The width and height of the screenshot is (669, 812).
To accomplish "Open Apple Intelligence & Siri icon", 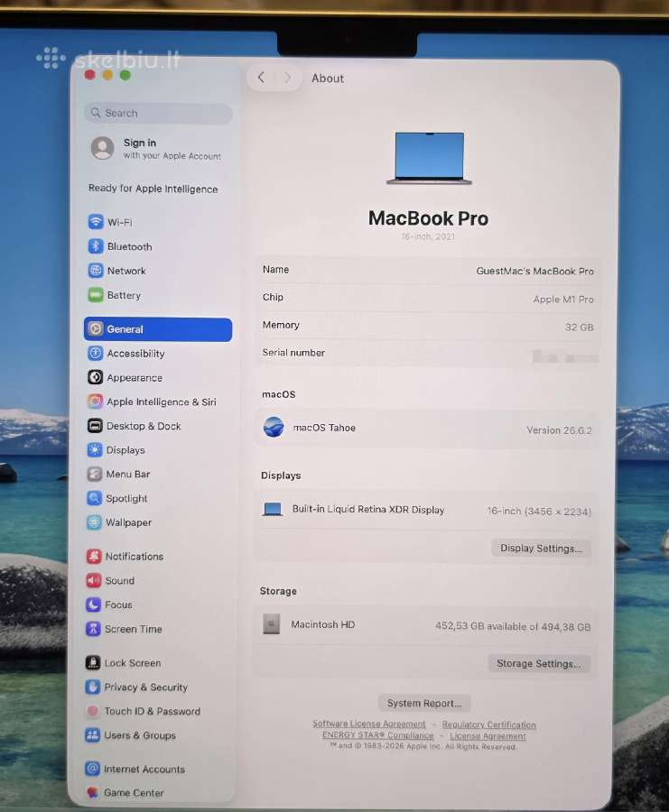I will pos(95,401).
